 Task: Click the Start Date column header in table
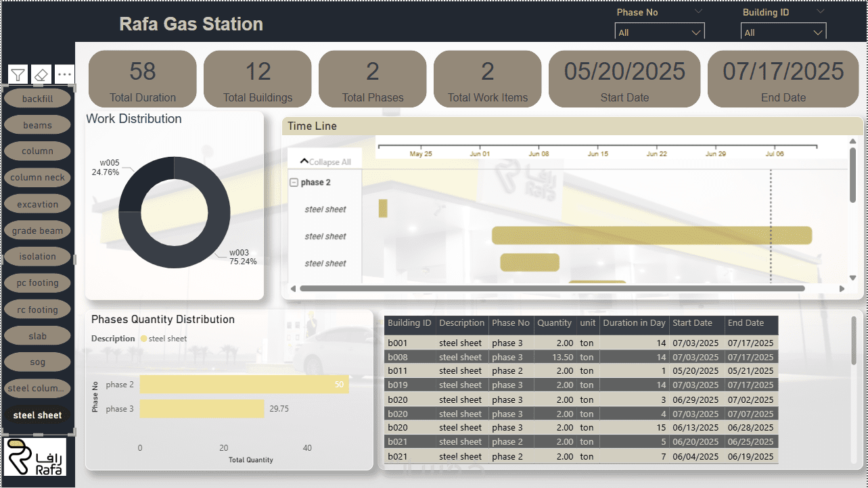point(697,324)
